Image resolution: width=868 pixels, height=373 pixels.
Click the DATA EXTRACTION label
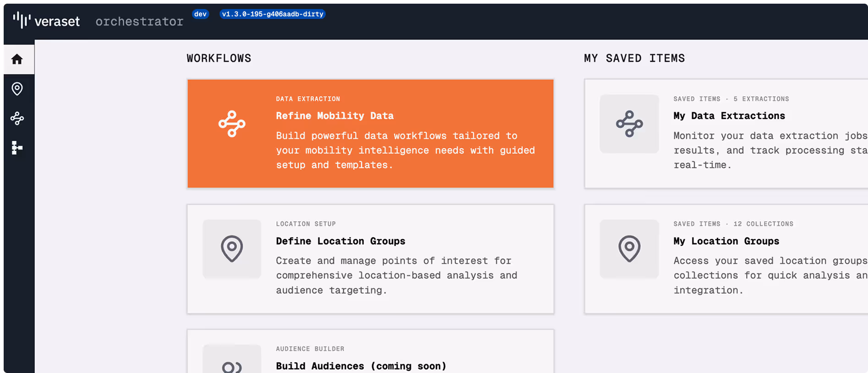click(308, 99)
